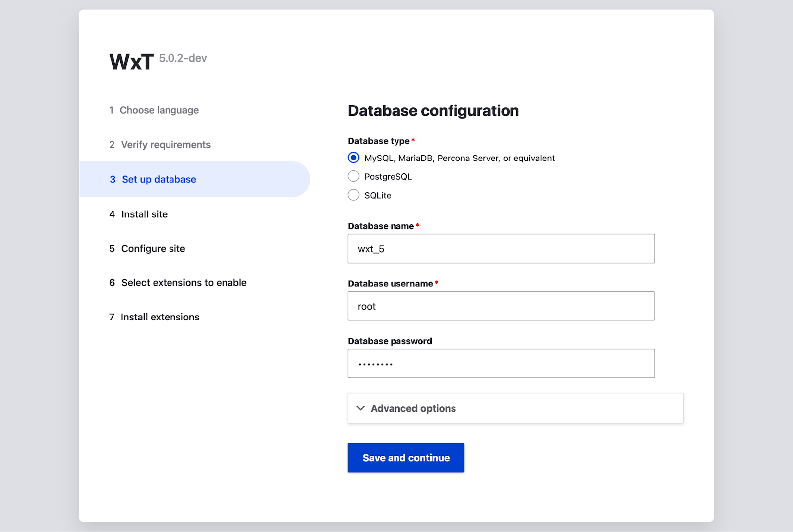Click the Database type label
This screenshot has height=532, width=793.
tap(379, 141)
